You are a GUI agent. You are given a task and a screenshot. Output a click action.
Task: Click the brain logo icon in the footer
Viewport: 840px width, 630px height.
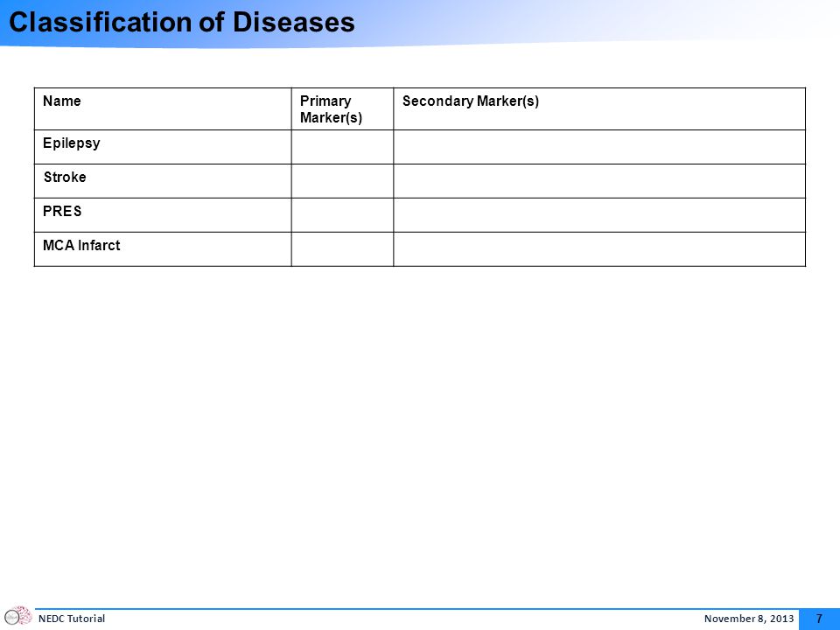[17, 615]
